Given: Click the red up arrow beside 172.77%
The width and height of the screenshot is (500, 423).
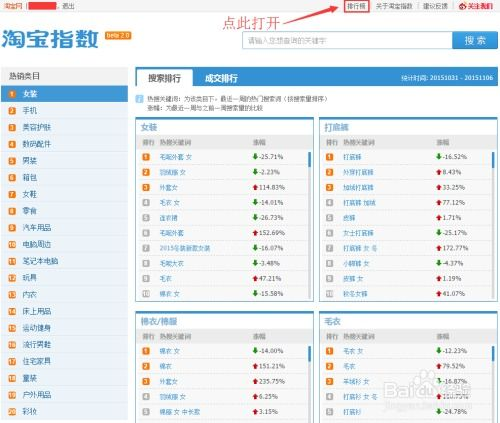Looking at the screenshot, I should click(x=439, y=248).
